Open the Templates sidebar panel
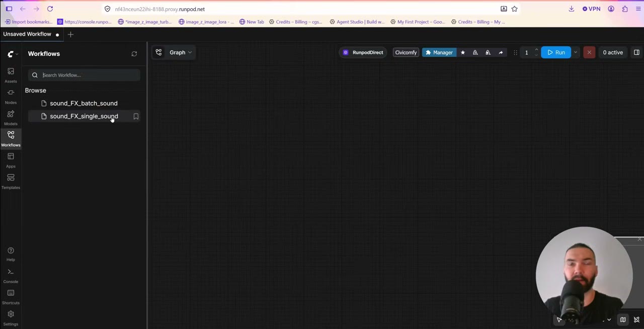The height and width of the screenshot is (329, 644). [11, 181]
